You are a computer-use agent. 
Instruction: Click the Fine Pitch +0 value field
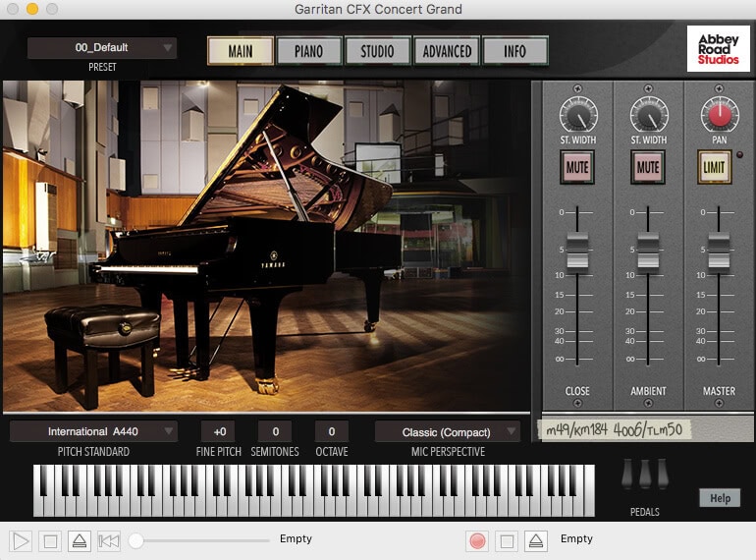(219, 431)
